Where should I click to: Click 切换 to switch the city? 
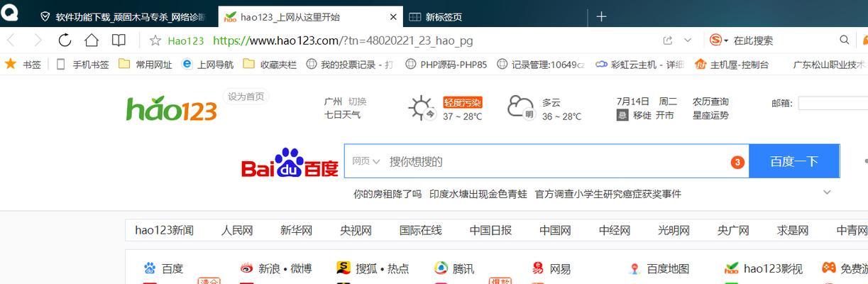(x=357, y=102)
